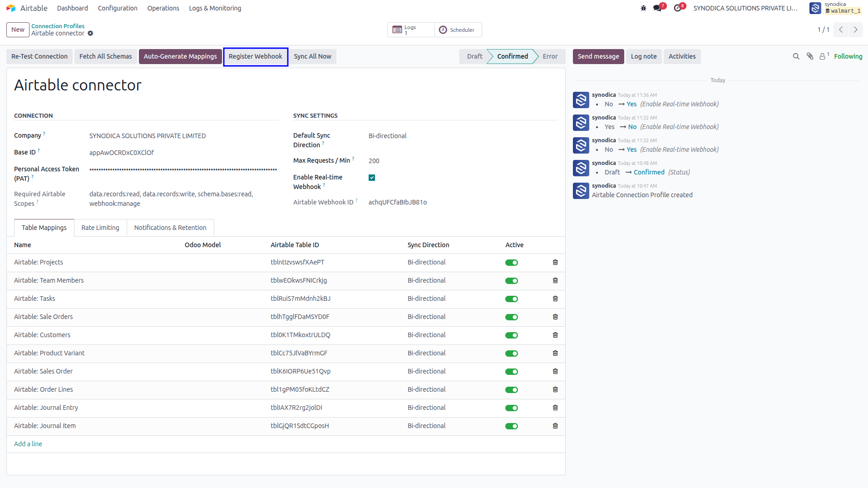Viewport: 868px width, 488px height.
Task: Click Re-Test Connection button
Action: 39,56
